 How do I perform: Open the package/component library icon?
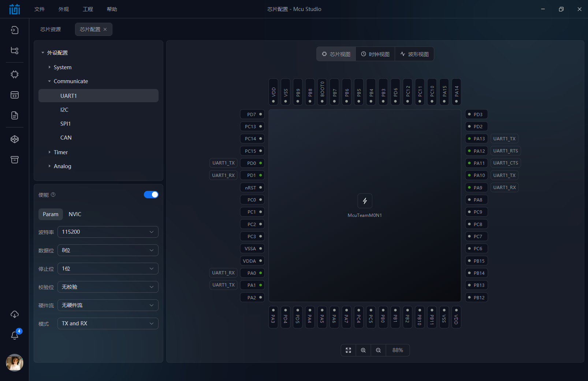(x=15, y=139)
